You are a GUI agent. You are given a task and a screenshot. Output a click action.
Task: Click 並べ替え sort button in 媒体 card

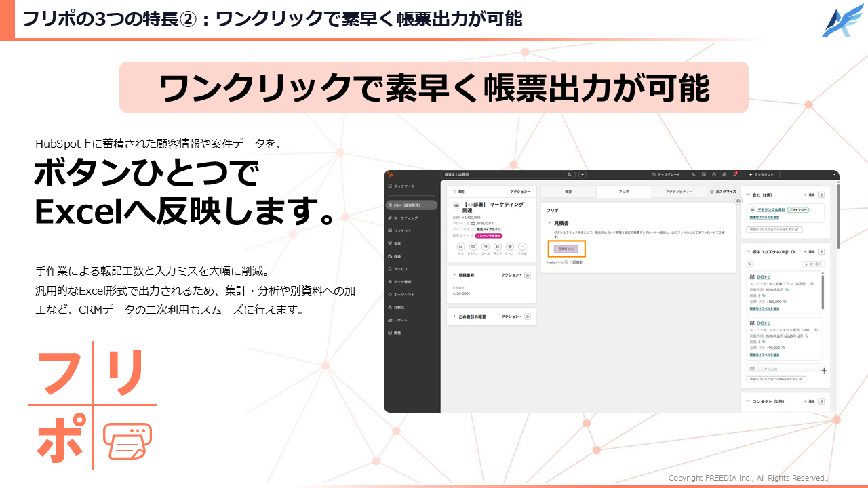813,264
